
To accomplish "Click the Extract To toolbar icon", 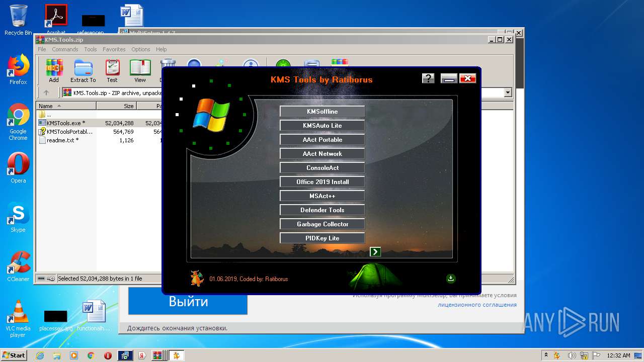I will click(x=83, y=71).
